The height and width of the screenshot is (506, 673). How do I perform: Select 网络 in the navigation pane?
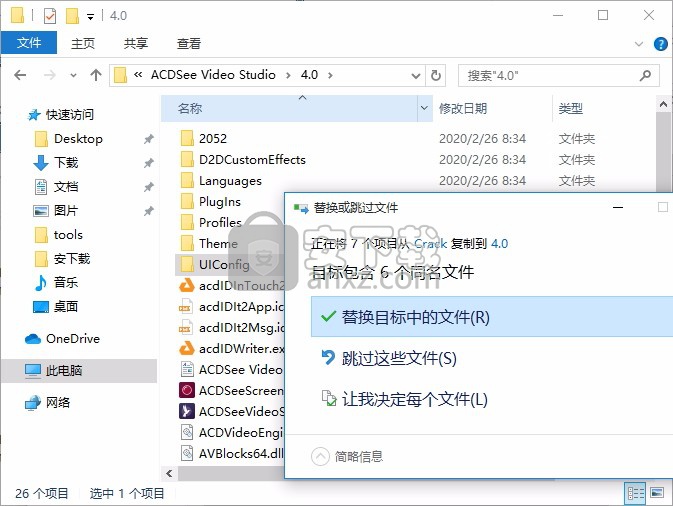point(58,403)
